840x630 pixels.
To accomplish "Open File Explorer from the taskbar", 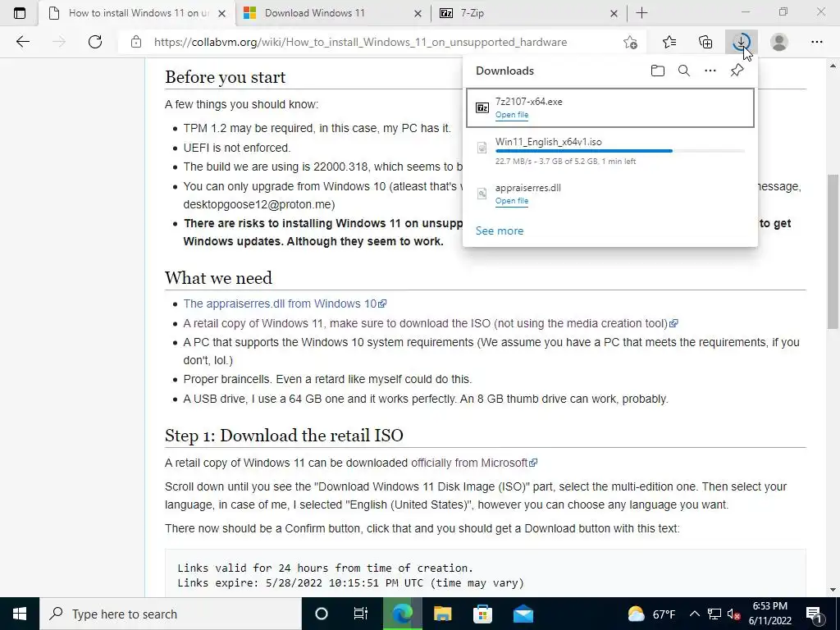I will [x=442, y=614].
